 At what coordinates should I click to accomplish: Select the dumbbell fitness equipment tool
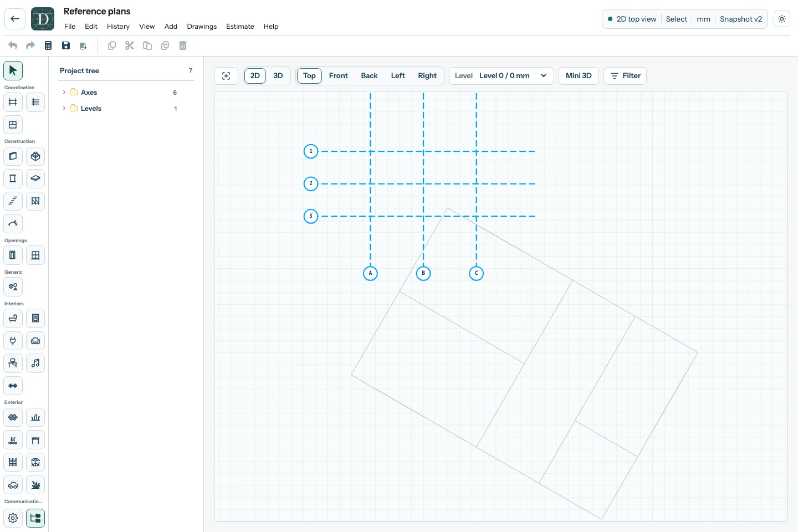[13, 386]
